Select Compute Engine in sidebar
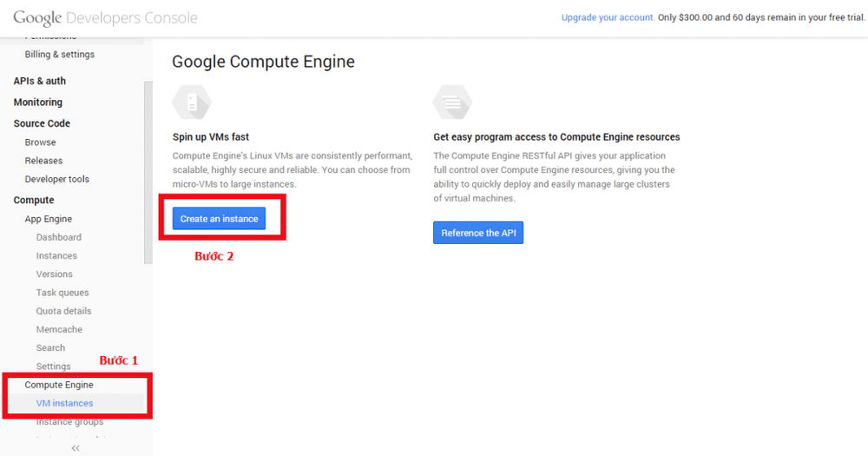Screen dimensions: 868x456 click(59, 385)
